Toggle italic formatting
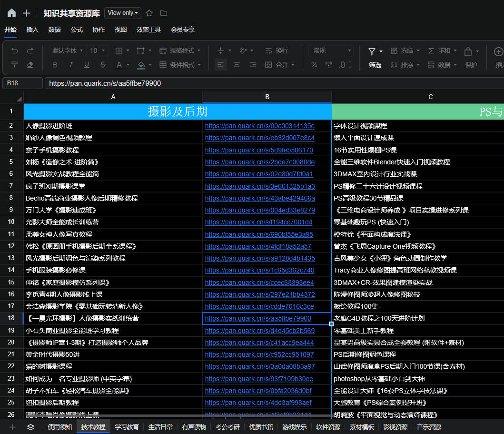 (71, 65)
